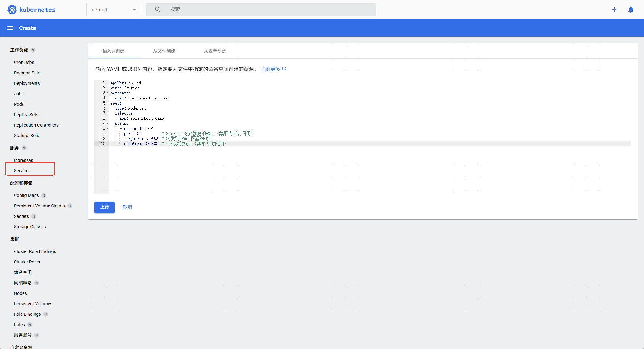
Task: Open Config Maps in the sidebar
Action: pyautogui.click(x=26, y=195)
